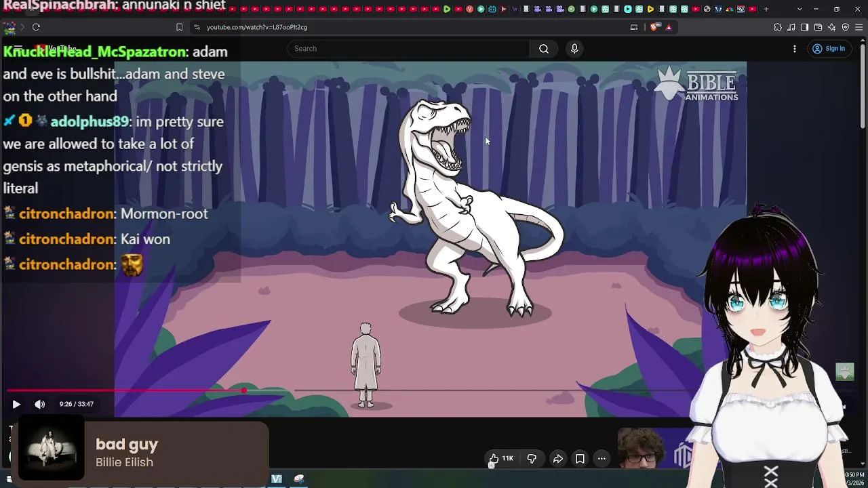Open Brave VPN shield icon

pyautogui.click(x=846, y=27)
